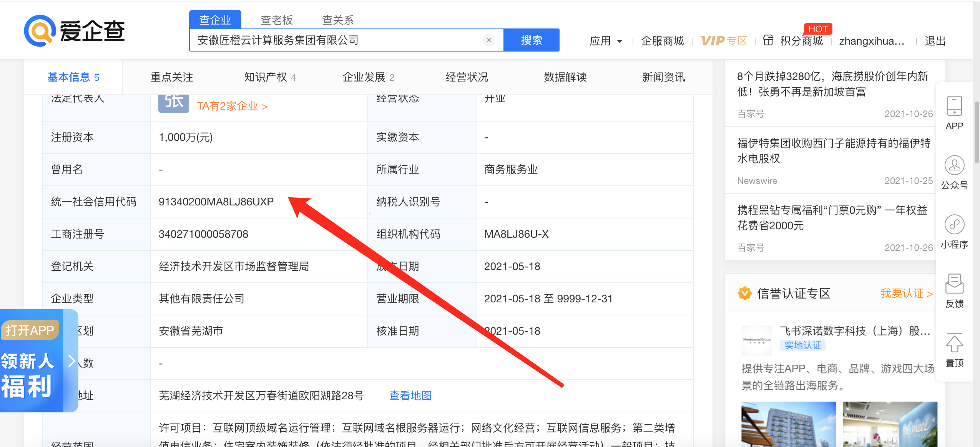Screen dimensions: 980x447
Task: Click the 信誉认证专区 badge icon
Action: tap(744, 294)
